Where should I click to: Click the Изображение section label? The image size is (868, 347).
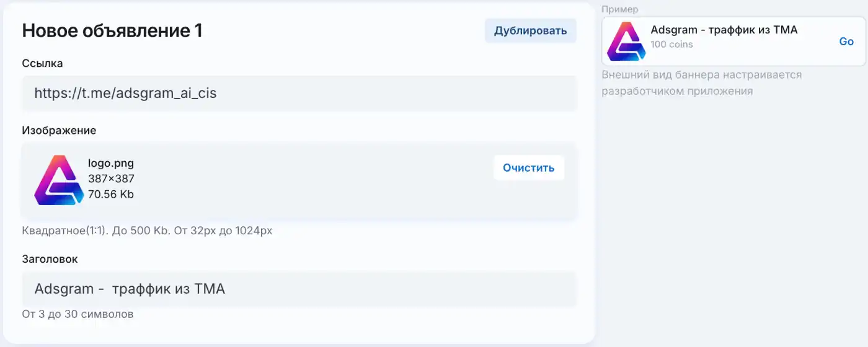point(59,131)
